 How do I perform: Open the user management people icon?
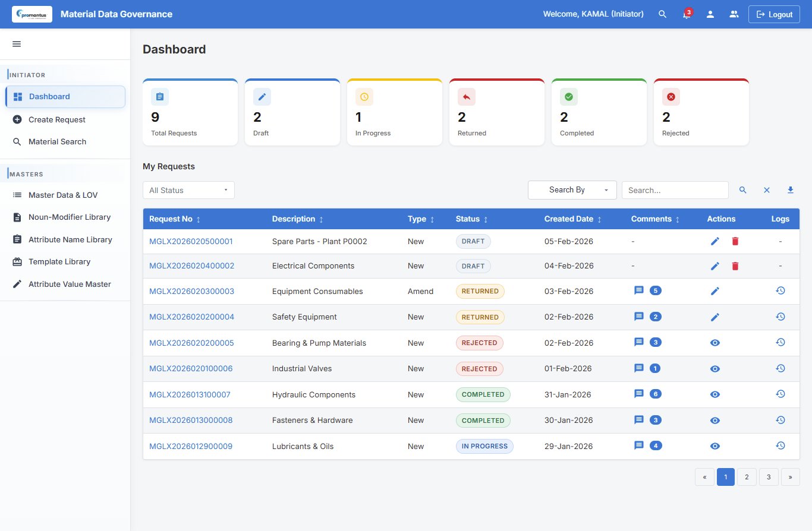(734, 14)
